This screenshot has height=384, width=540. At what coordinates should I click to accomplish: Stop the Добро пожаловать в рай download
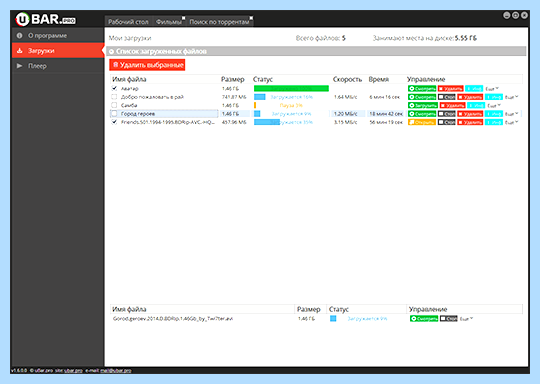[x=447, y=97]
